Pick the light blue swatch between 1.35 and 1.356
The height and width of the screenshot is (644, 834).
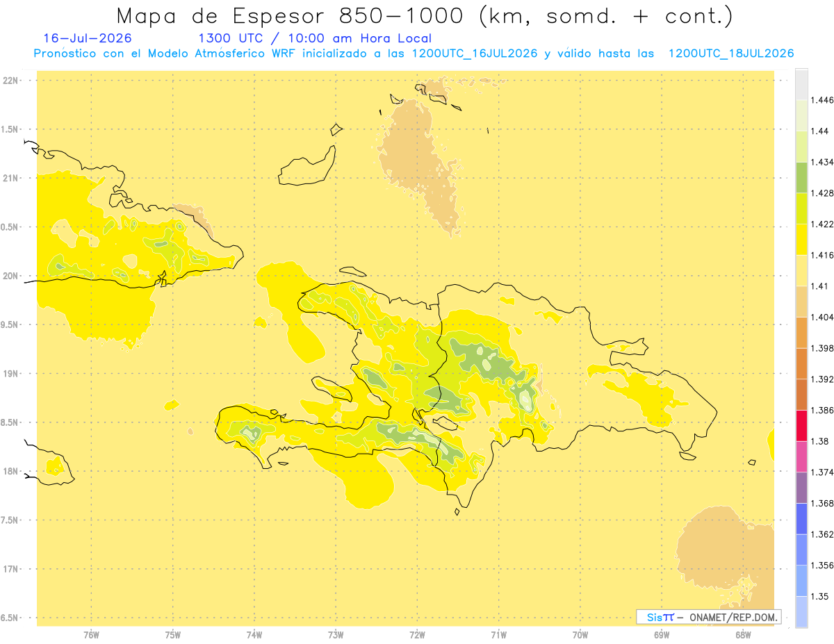pos(801,581)
